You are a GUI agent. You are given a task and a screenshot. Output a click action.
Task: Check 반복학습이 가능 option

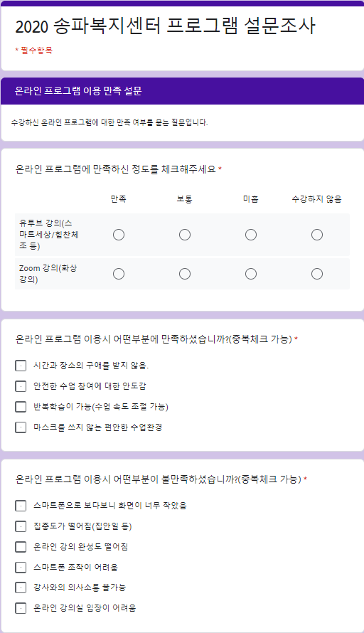click(x=21, y=407)
